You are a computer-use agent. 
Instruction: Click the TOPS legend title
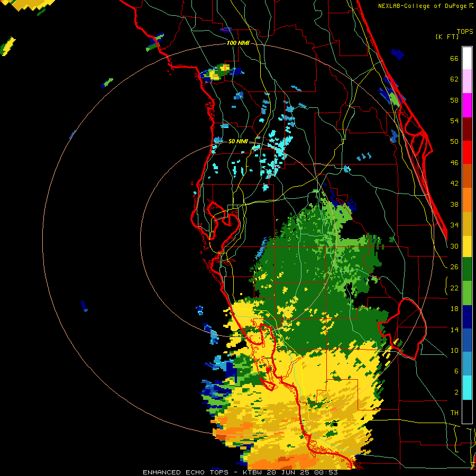[x=465, y=32]
